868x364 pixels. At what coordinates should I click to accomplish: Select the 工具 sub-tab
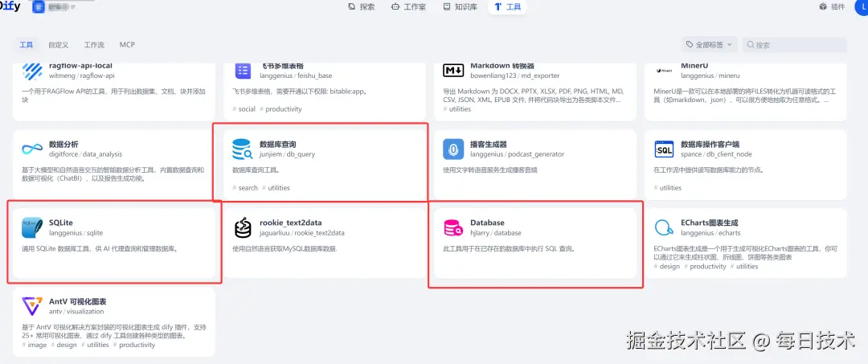pyautogui.click(x=26, y=45)
